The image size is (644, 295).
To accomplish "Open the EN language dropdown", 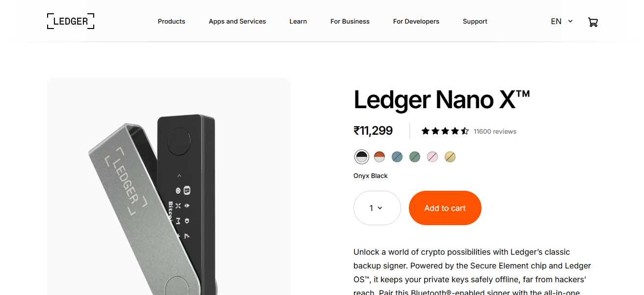I will pos(556,21).
